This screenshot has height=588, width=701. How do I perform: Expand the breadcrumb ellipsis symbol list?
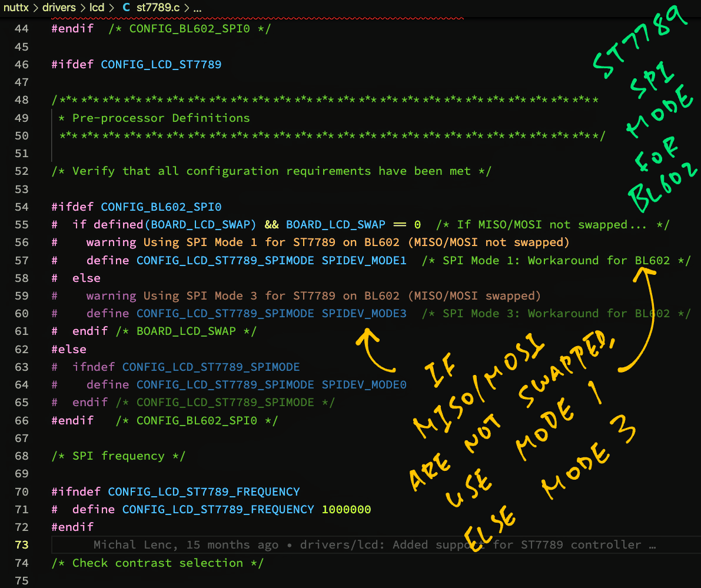(x=197, y=8)
